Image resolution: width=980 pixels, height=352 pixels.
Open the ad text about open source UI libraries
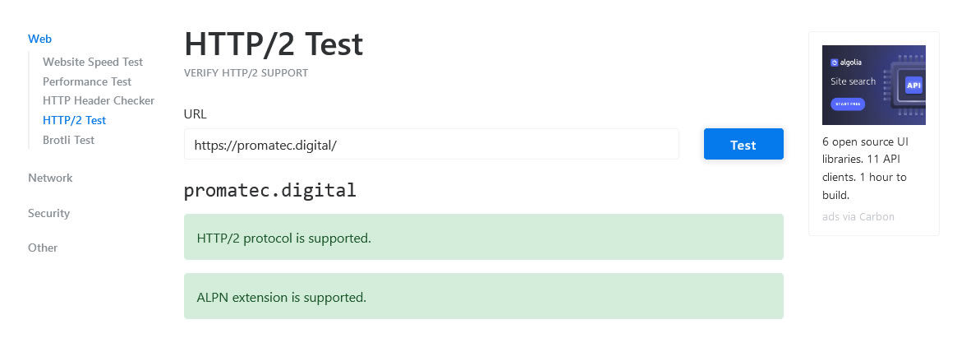pos(865,169)
